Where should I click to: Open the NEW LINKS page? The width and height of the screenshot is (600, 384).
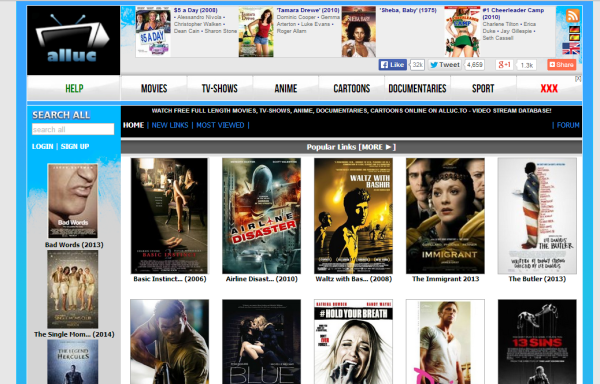pos(170,125)
